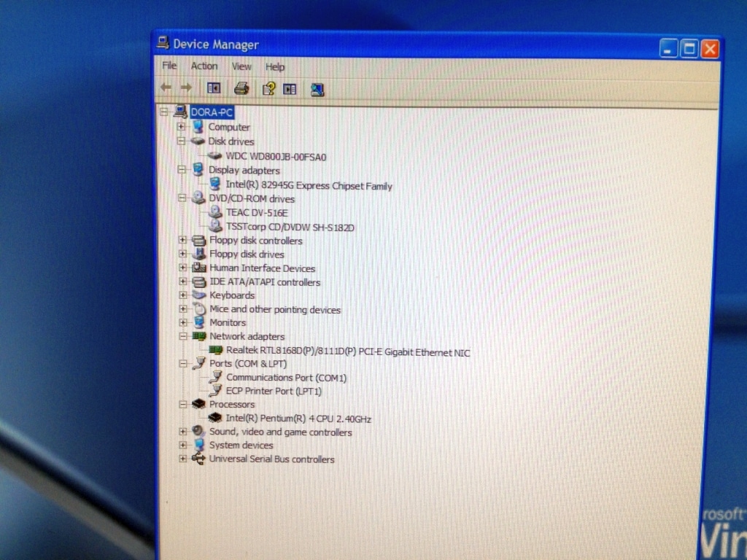Select the IDE ATA/ATAPI controllers label
Viewport: 747px width, 560px height.
pyautogui.click(x=265, y=282)
